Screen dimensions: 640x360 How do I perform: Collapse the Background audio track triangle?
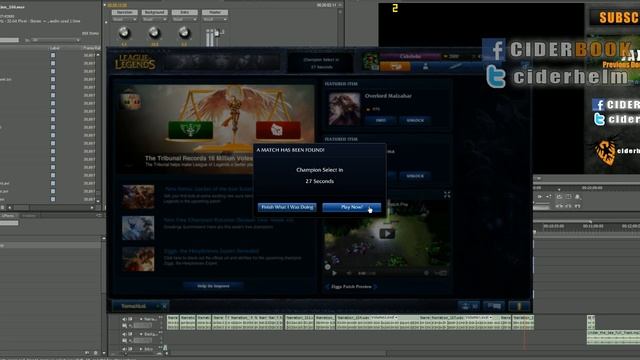[x=141, y=334]
